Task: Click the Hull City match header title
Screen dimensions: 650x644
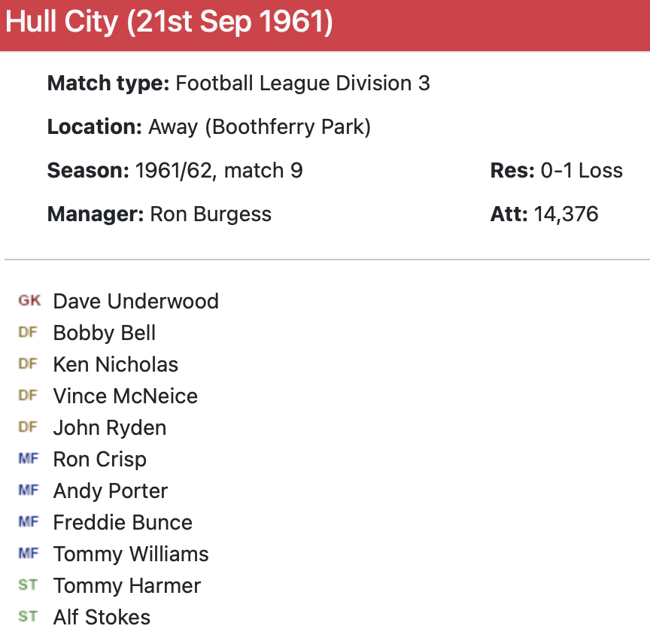Action: (x=169, y=23)
